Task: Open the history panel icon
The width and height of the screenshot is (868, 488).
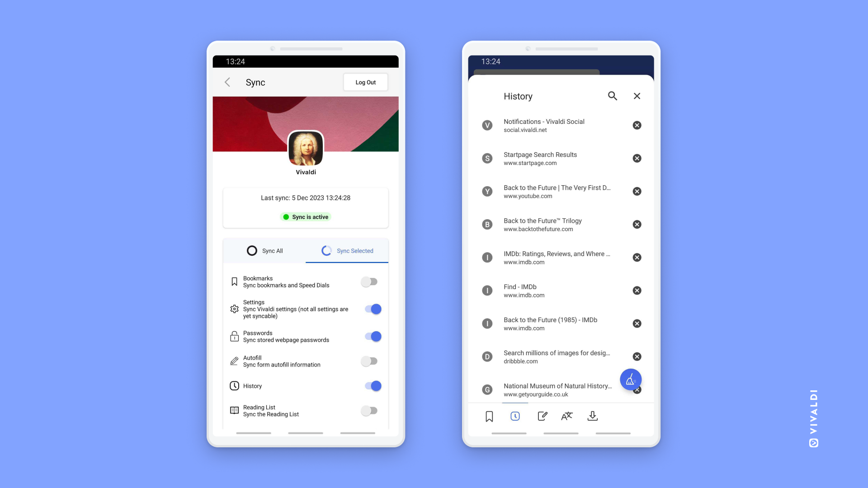Action: click(515, 416)
